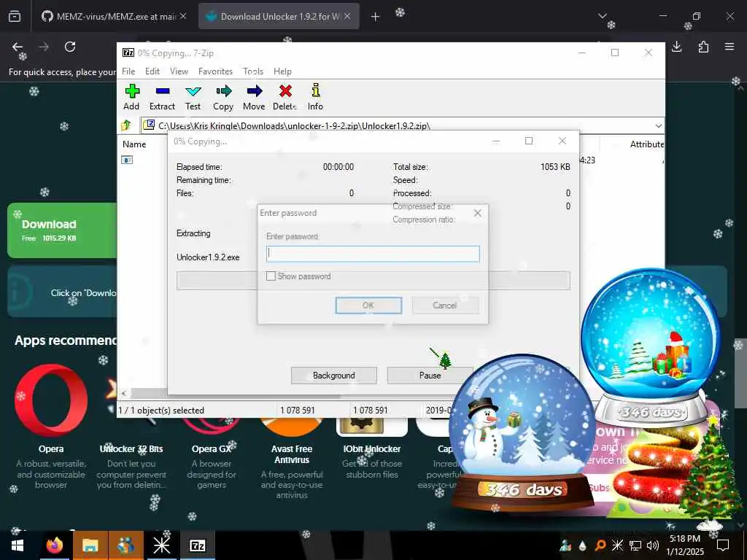Screen dimensions: 747x560
Task: Click the Pause button in copying dialog
Action: click(x=430, y=376)
